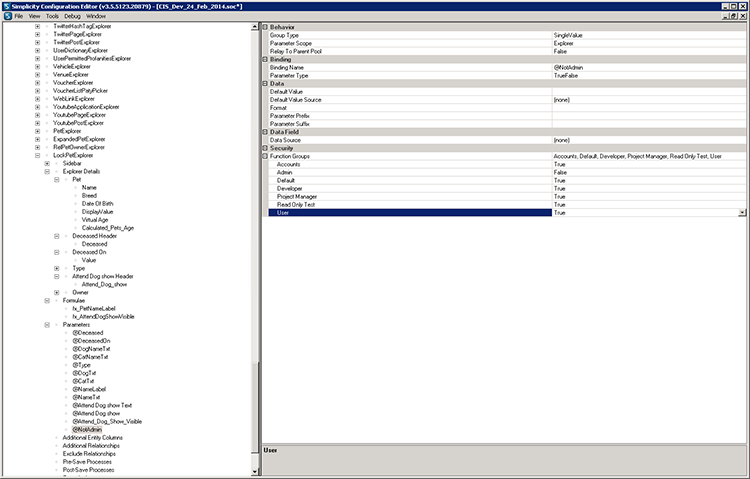The image size is (750, 479).
Task: Click the Simplicity app icon in menu bar
Action: click(8, 16)
